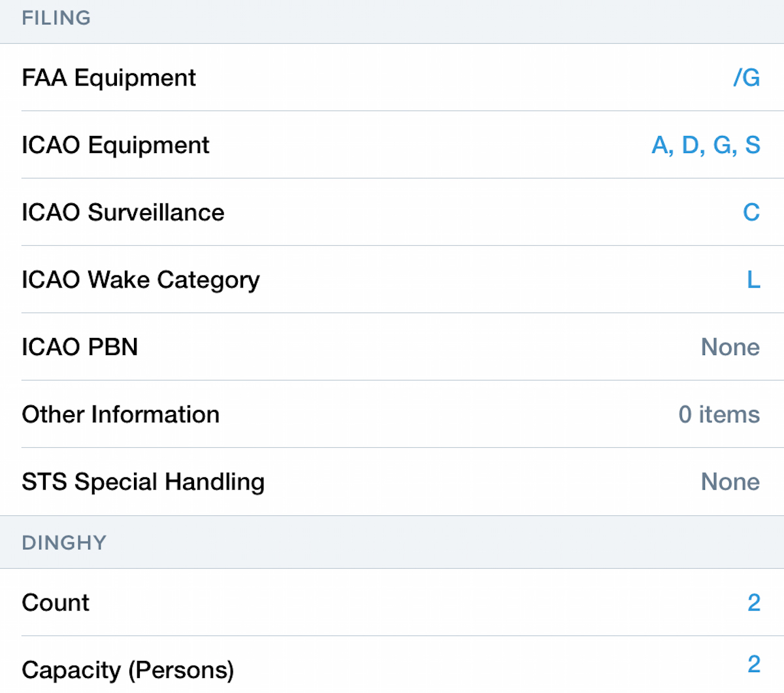The image size is (784, 693).
Task: Edit the dinghy Count value
Action: 754,603
